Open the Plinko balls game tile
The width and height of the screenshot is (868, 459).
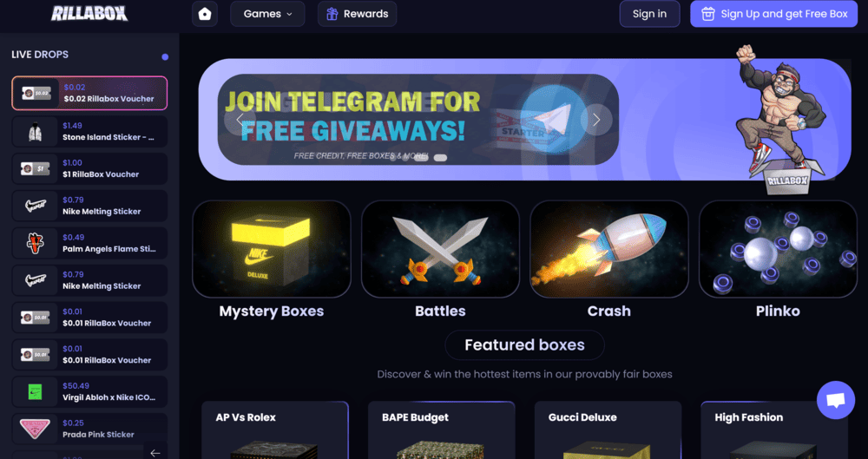coord(778,249)
